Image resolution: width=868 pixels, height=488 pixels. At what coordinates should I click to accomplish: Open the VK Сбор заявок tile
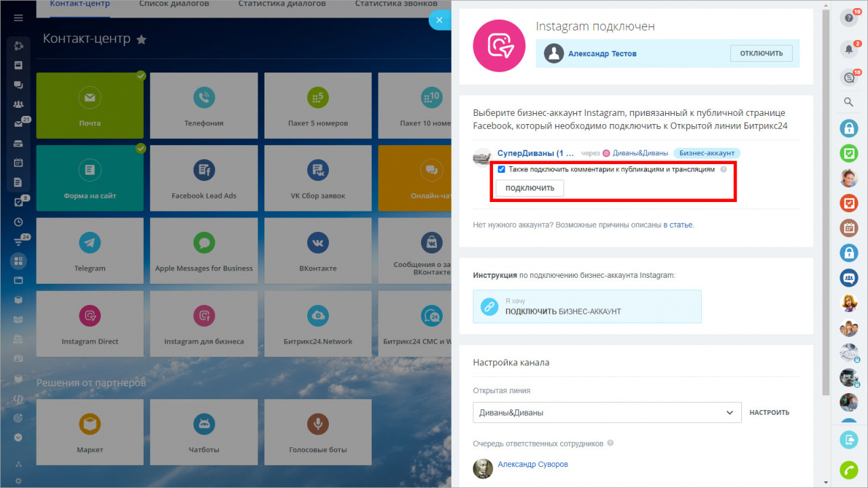(318, 178)
